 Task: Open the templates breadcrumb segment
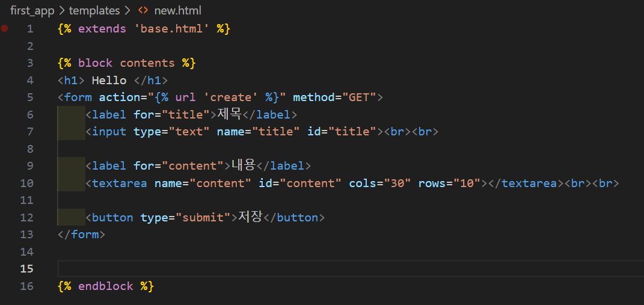coord(94,11)
